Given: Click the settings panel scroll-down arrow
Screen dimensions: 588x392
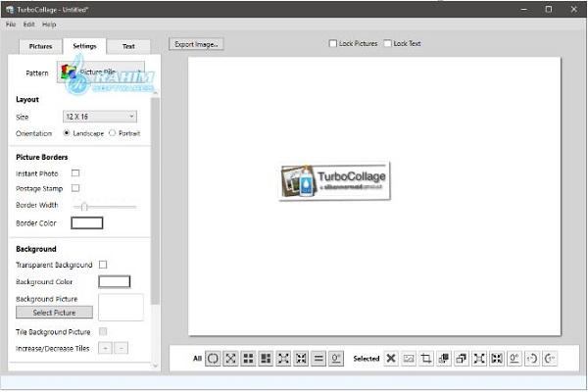Looking at the screenshot, I should (x=156, y=366).
